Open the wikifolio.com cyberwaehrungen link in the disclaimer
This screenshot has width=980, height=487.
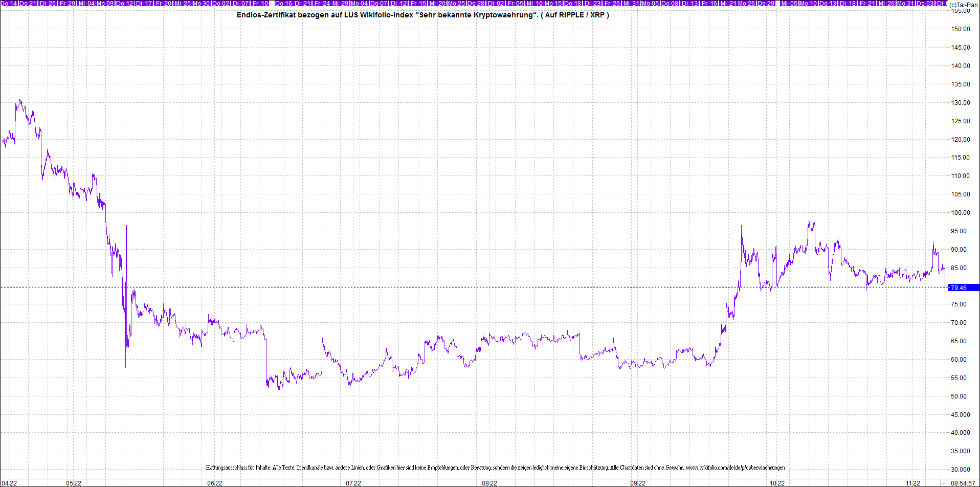pyautogui.click(x=735, y=468)
